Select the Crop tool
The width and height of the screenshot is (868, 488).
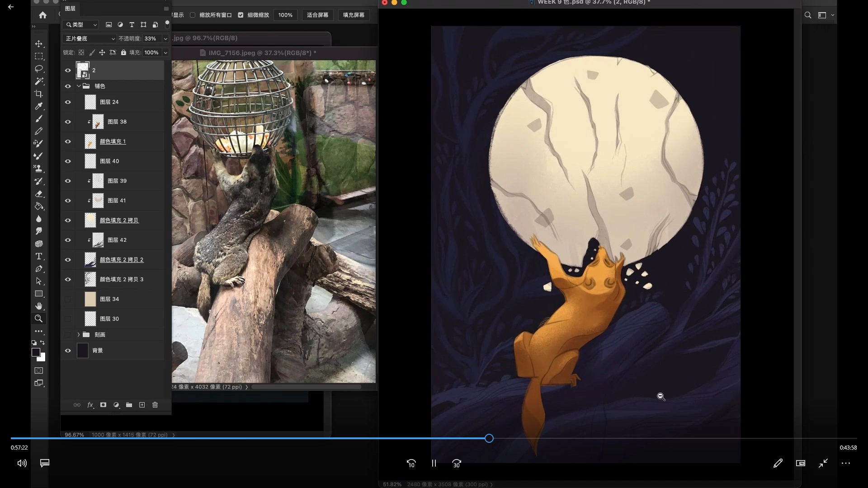(x=39, y=94)
